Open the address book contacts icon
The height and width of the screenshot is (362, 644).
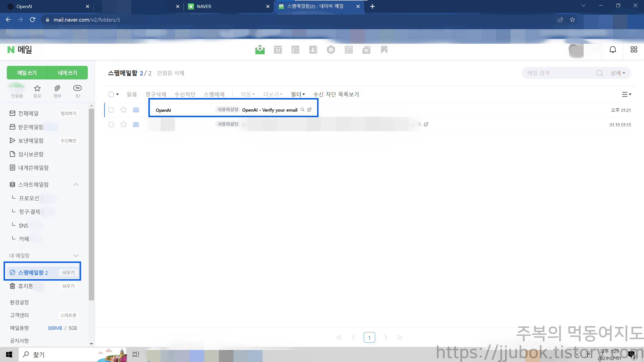(313, 50)
